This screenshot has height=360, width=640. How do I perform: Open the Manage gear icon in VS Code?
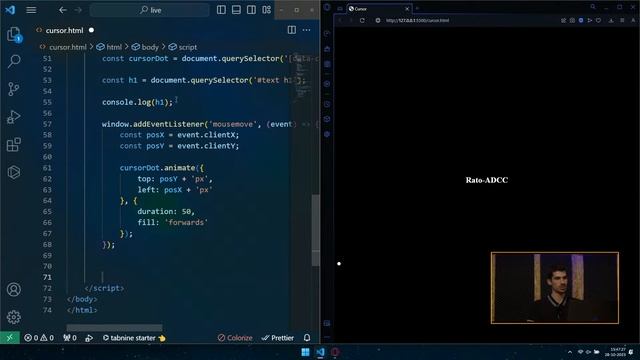14,317
